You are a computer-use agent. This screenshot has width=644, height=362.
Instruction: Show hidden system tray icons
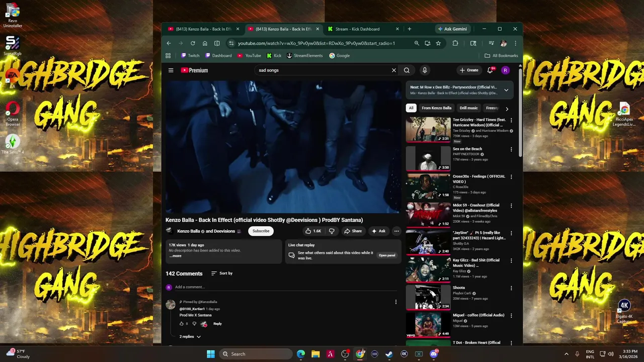(566, 354)
